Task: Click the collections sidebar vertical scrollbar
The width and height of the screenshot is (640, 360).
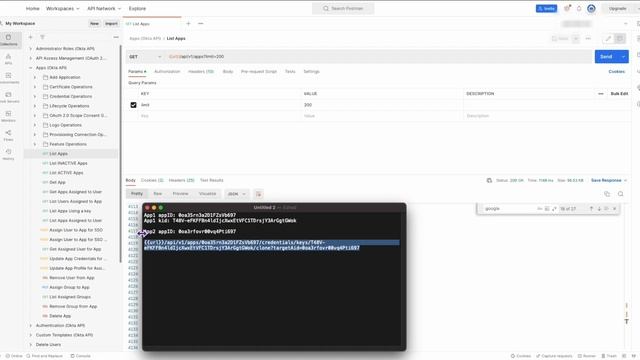Action: (x=120, y=154)
